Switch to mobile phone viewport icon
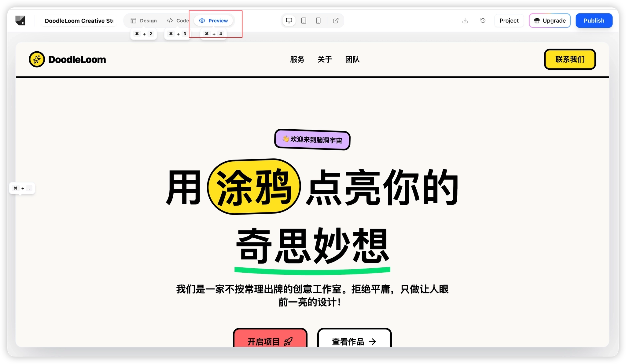Viewport: 626px width, 364px height. (x=318, y=20)
